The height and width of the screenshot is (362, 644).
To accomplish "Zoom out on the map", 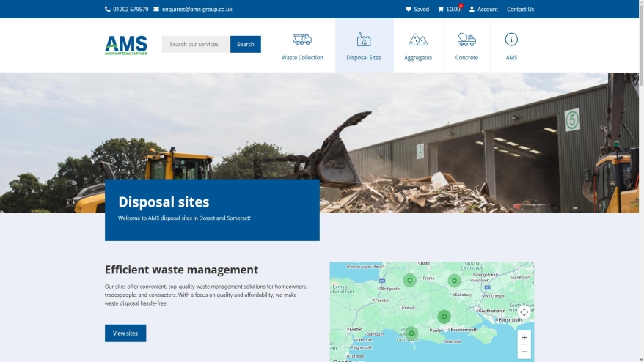I will point(524,352).
